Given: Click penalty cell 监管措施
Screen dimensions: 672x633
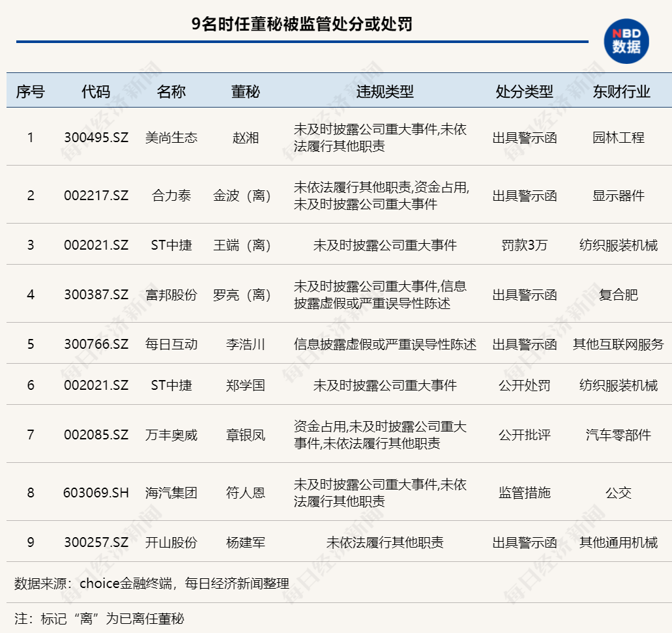Looking at the screenshot, I should tap(524, 493).
